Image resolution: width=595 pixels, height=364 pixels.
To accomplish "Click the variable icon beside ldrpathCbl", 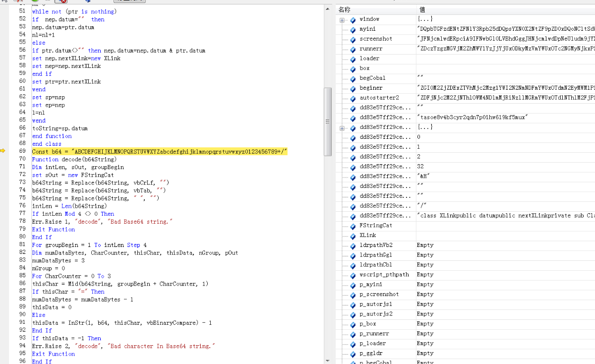I will [x=353, y=265].
